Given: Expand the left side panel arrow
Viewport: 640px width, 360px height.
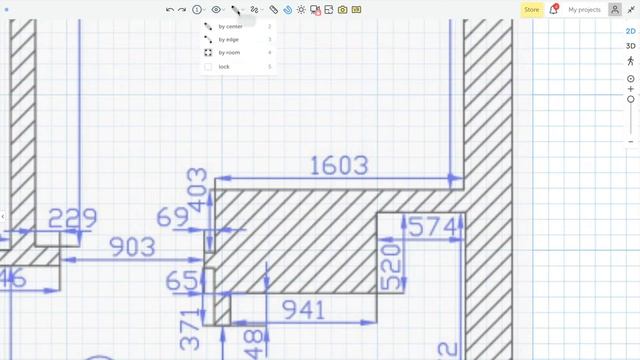Looking at the screenshot, I should click(2, 216).
